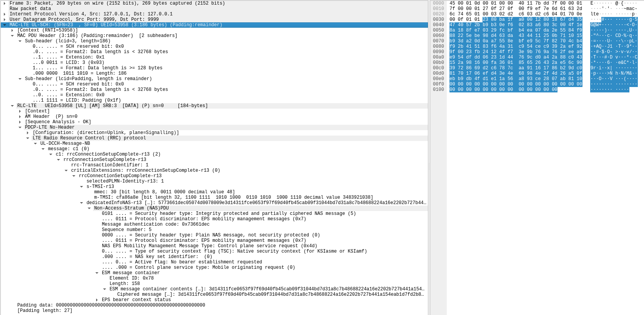Click the 'lte' ASCII text in bytes pane

click(595, 14)
